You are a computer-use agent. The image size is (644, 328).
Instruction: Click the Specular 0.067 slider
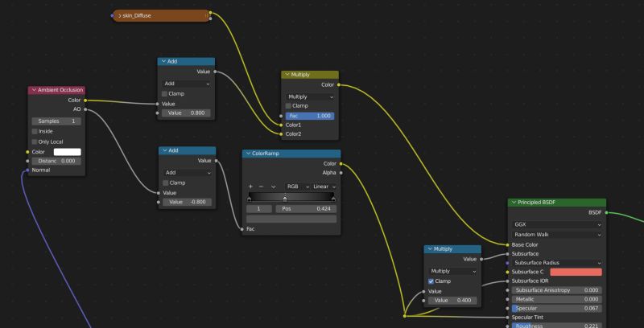557,309
